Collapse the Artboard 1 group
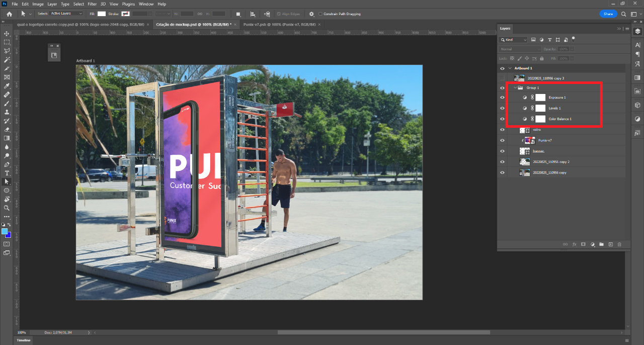This screenshot has height=345, width=644. tap(510, 68)
